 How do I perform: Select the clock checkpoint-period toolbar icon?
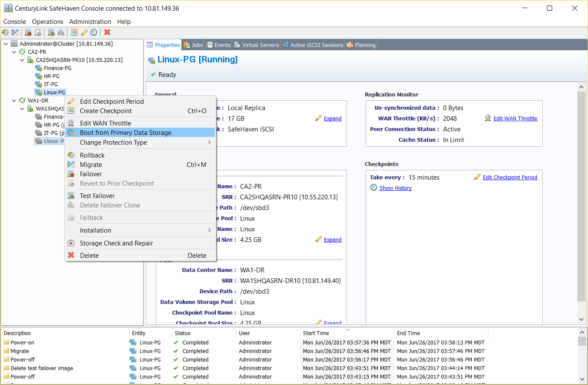94,32
